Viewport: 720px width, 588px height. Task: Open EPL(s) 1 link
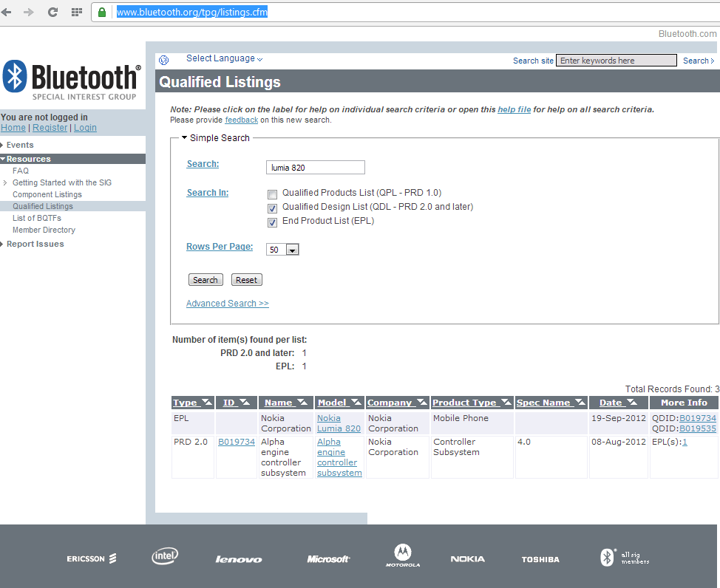pyautogui.click(x=685, y=442)
